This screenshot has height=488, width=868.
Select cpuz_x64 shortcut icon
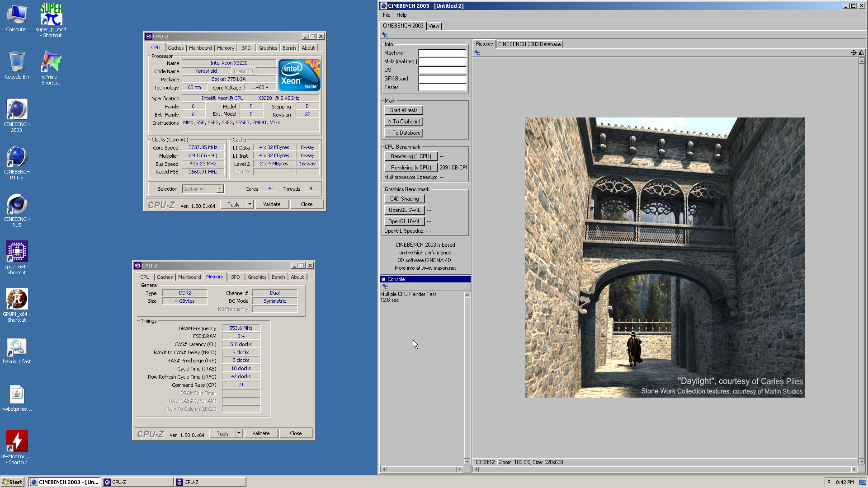tap(17, 258)
